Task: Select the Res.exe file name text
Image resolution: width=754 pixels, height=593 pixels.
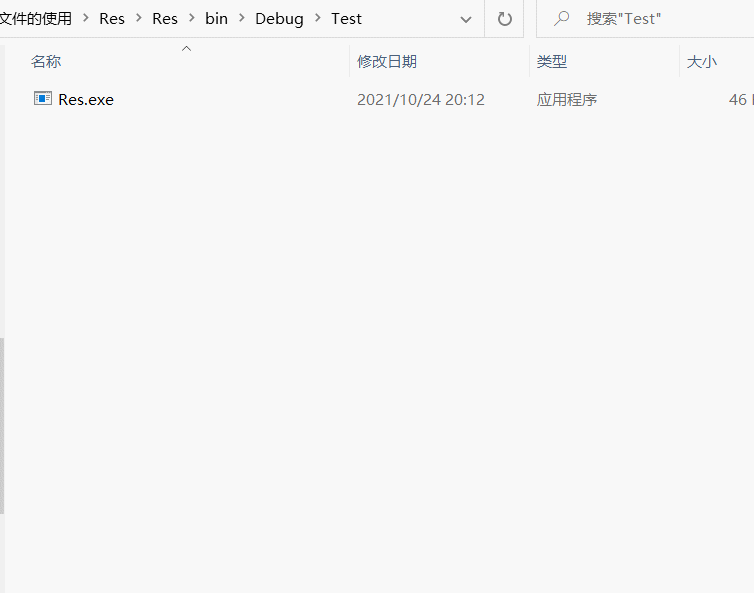Action: click(x=86, y=100)
